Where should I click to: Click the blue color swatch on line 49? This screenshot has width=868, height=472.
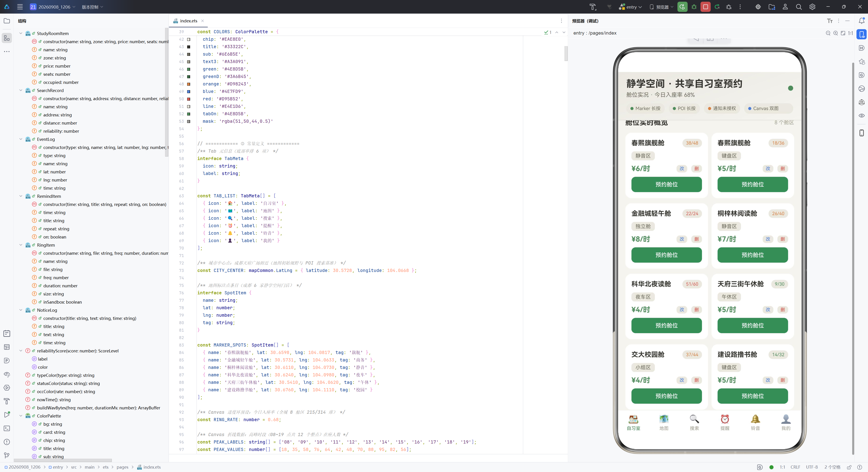(x=189, y=92)
